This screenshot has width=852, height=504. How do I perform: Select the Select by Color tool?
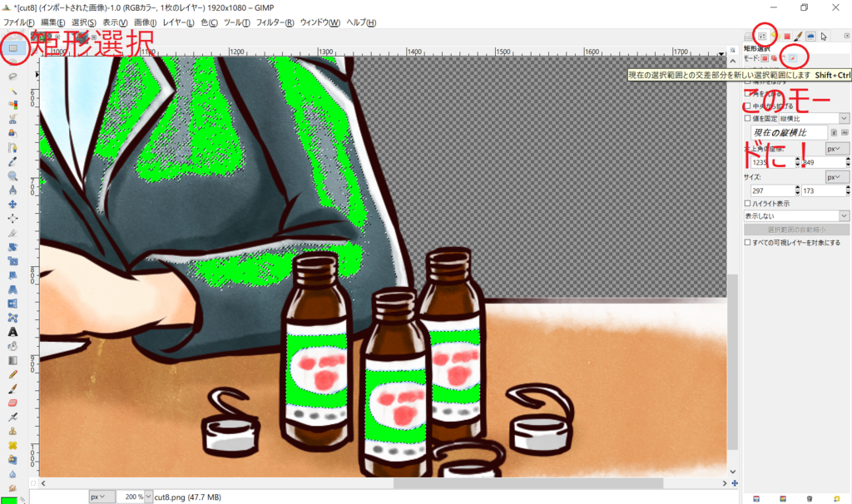point(13,105)
